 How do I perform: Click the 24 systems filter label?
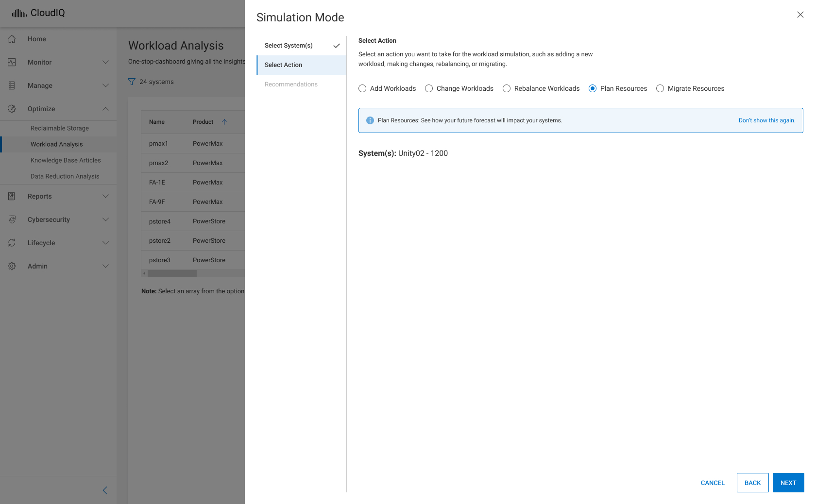[156, 82]
